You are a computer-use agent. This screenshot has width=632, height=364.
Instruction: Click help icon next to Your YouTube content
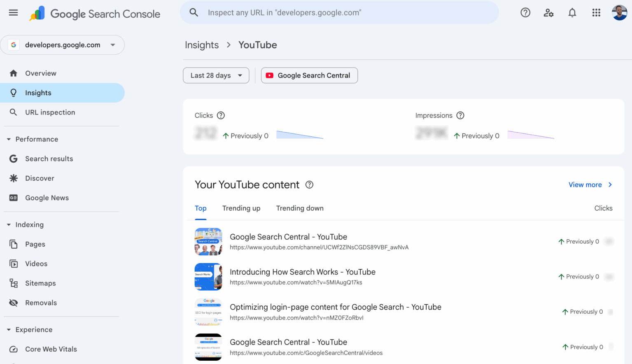309,185
